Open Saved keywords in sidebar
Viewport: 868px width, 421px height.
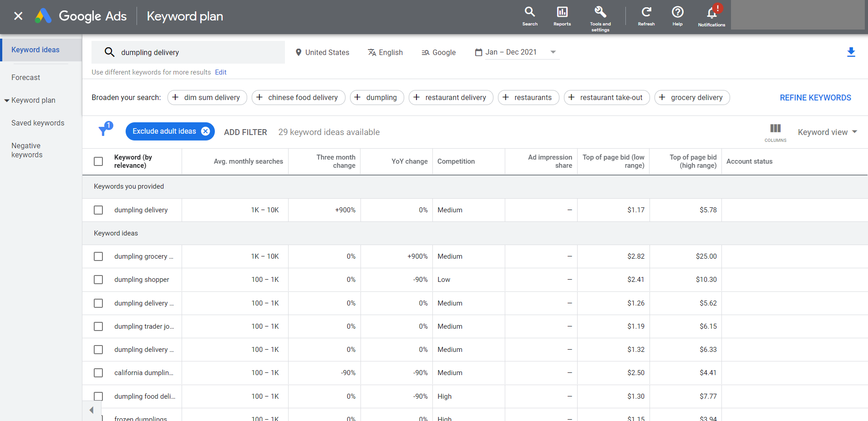38,123
